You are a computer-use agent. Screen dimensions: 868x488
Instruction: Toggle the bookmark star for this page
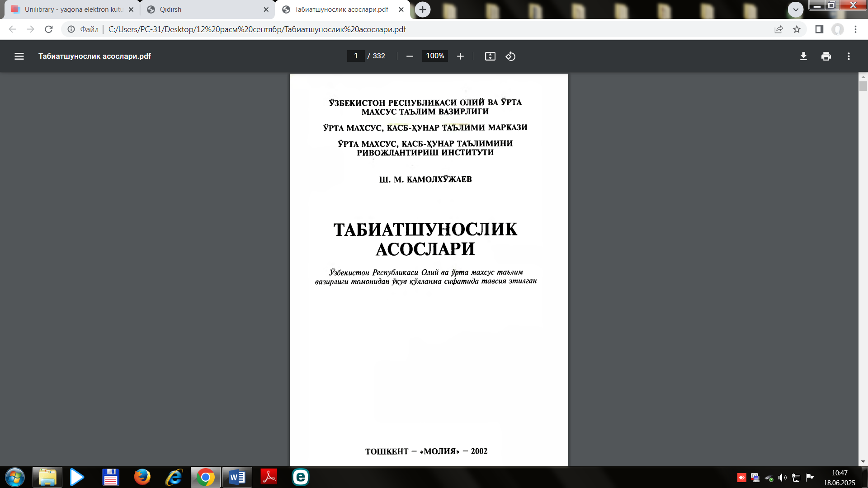tap(797, 29)
